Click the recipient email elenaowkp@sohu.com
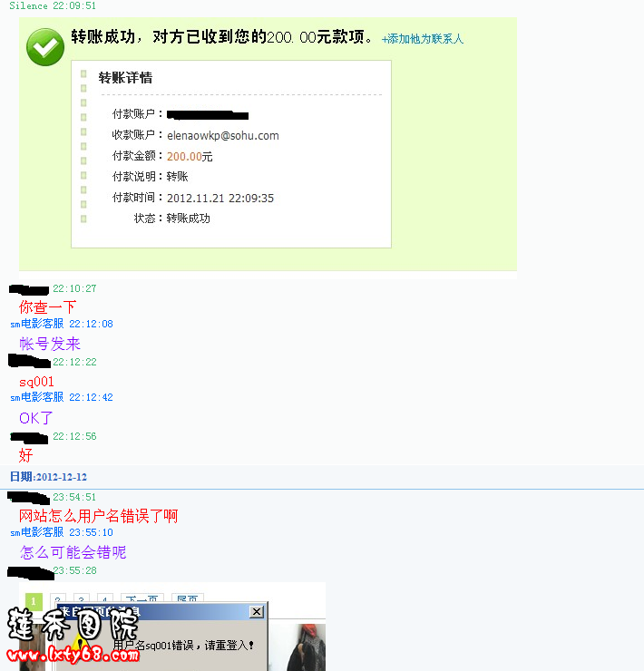 223,136
